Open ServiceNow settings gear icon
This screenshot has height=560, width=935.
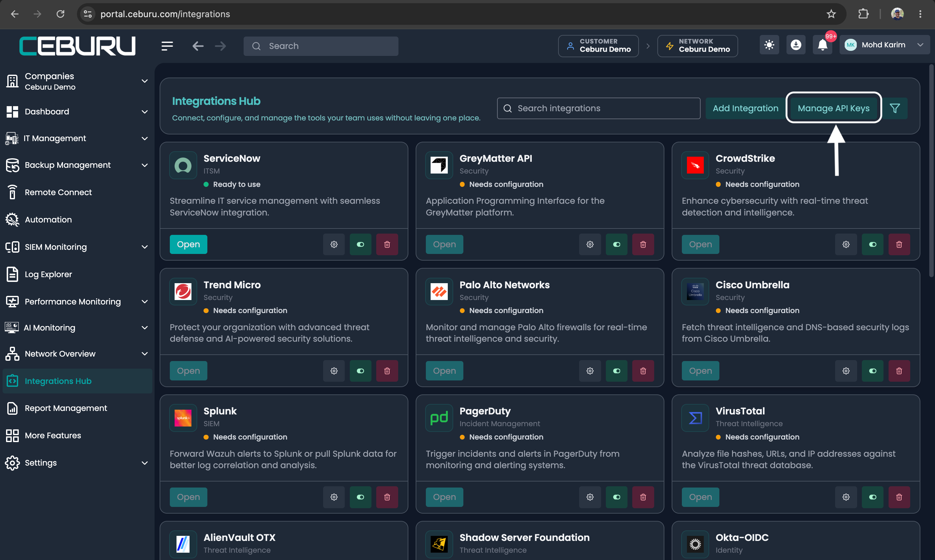(334, 244)
